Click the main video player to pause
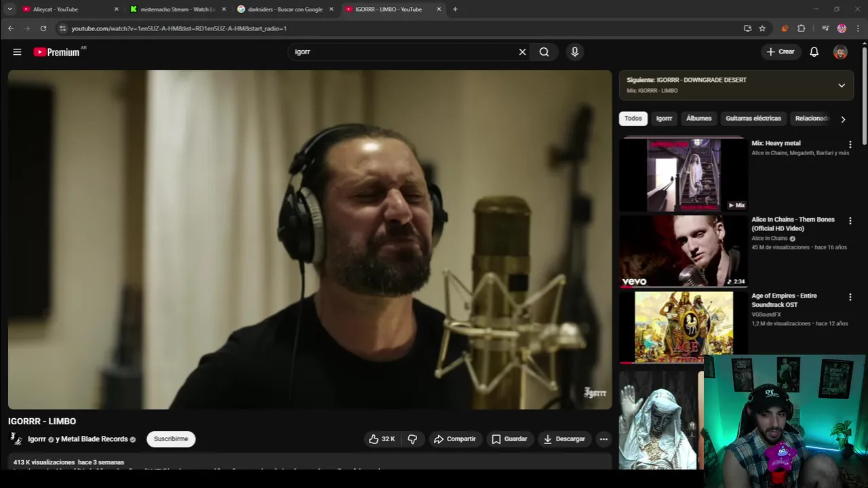 click(310, 240)
